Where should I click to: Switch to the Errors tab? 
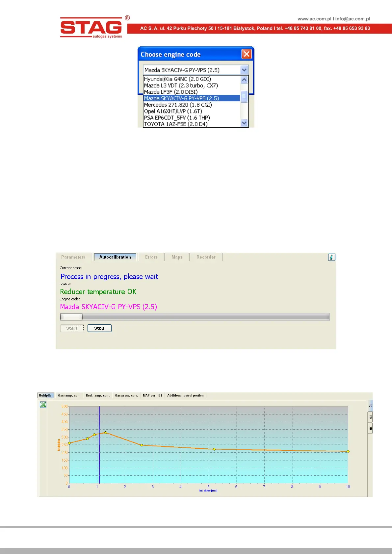(151, 257)
